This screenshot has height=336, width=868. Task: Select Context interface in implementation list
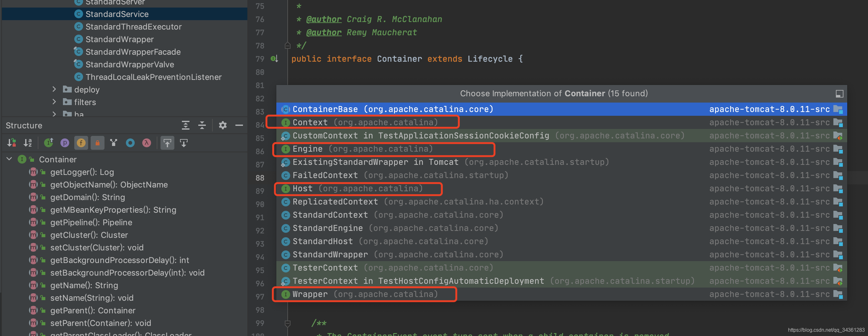pos(561,122)
